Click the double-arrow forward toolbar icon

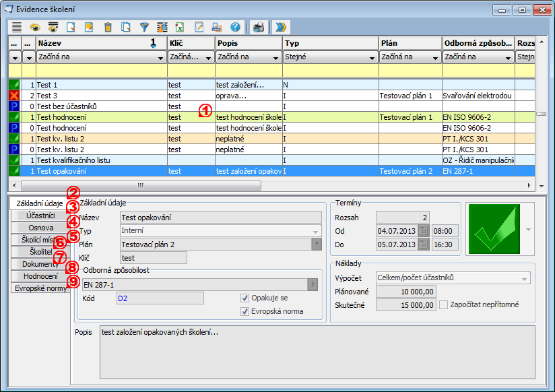pyautogui.click(x=281, y=28)
